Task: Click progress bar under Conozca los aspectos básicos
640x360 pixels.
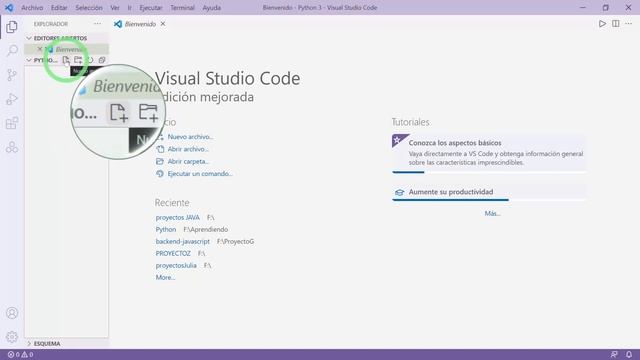Action: [489, 172]
